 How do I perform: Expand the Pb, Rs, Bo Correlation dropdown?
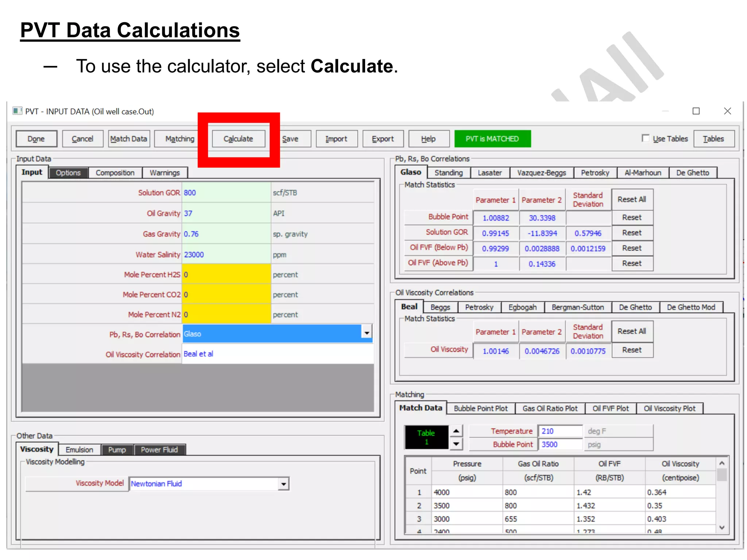click(x=367, y=333)
